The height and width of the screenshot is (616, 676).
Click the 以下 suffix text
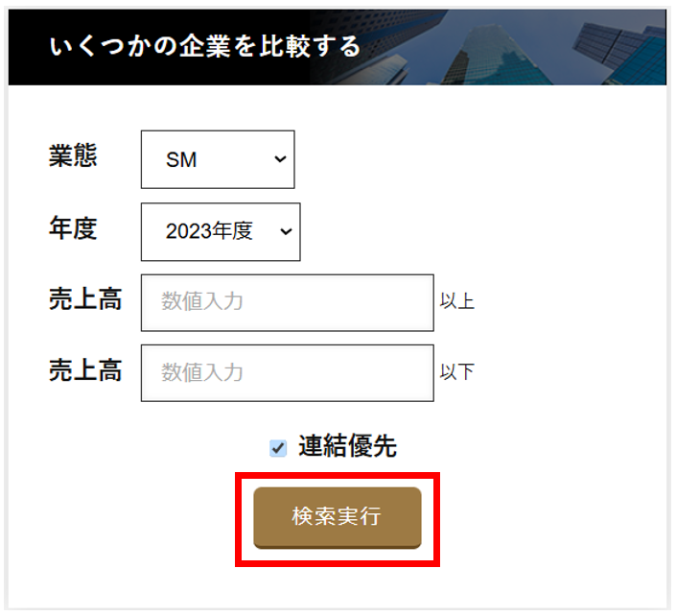click(x=457, y=372)
